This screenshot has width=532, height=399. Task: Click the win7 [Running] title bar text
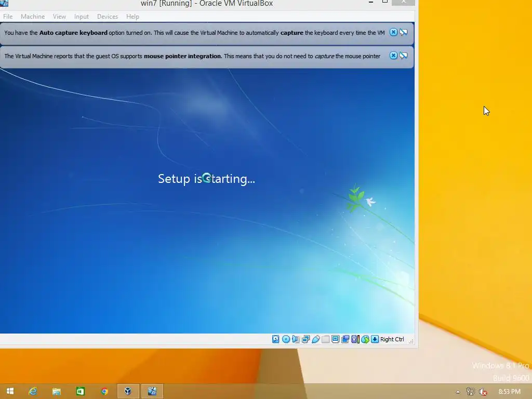[207, 4]
